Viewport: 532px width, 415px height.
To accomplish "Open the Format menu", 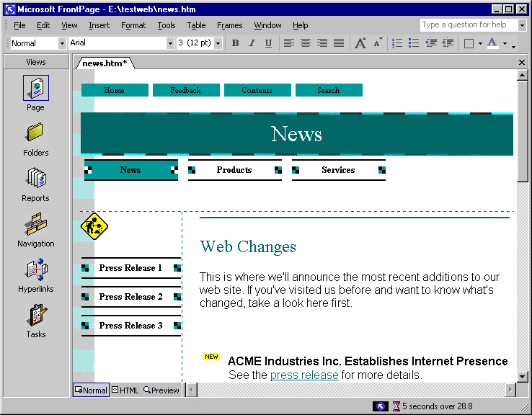I will pos(133,25).
